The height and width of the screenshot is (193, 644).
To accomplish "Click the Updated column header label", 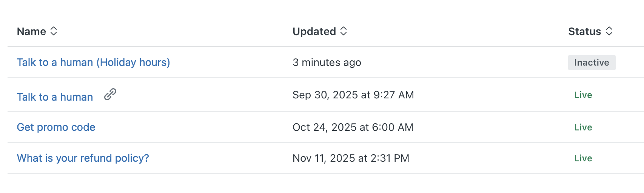I will click(314, 31).
